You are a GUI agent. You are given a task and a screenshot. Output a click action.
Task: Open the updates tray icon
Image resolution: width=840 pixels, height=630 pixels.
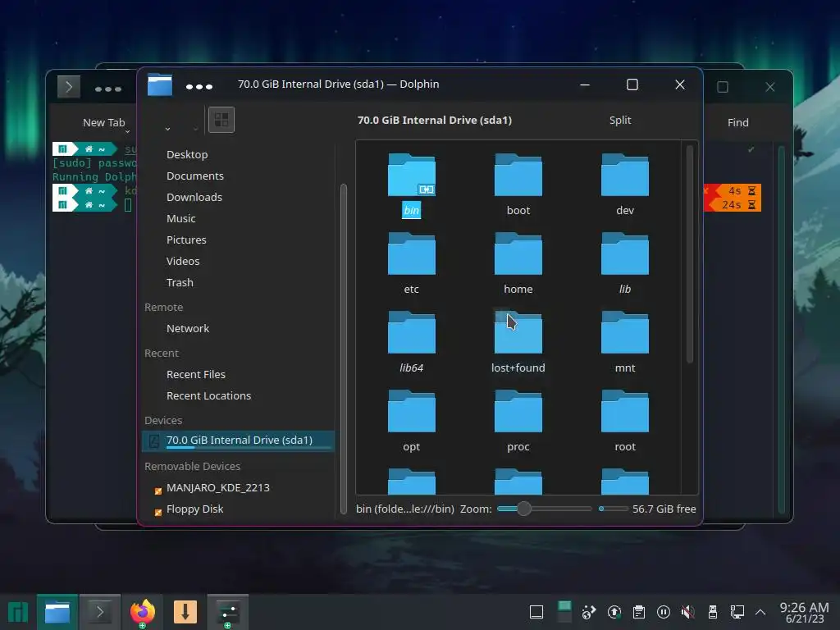614,612
